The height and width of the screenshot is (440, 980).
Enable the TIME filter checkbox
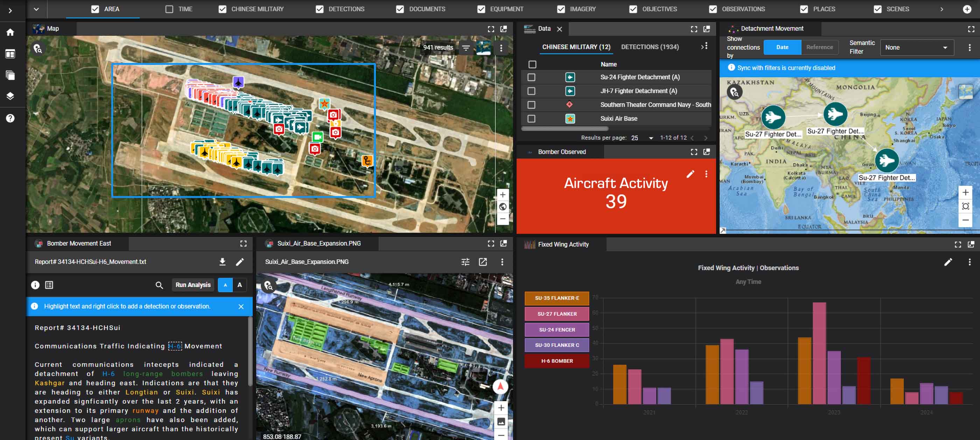[x=169, y=9]
